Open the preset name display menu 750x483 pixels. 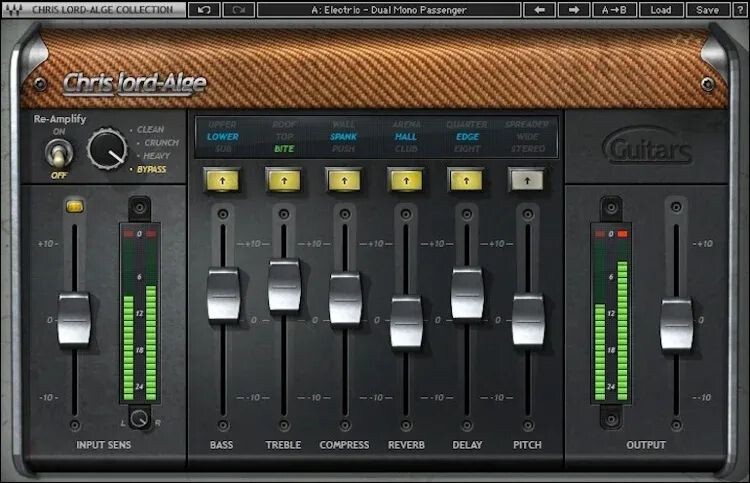coord(389,10)
